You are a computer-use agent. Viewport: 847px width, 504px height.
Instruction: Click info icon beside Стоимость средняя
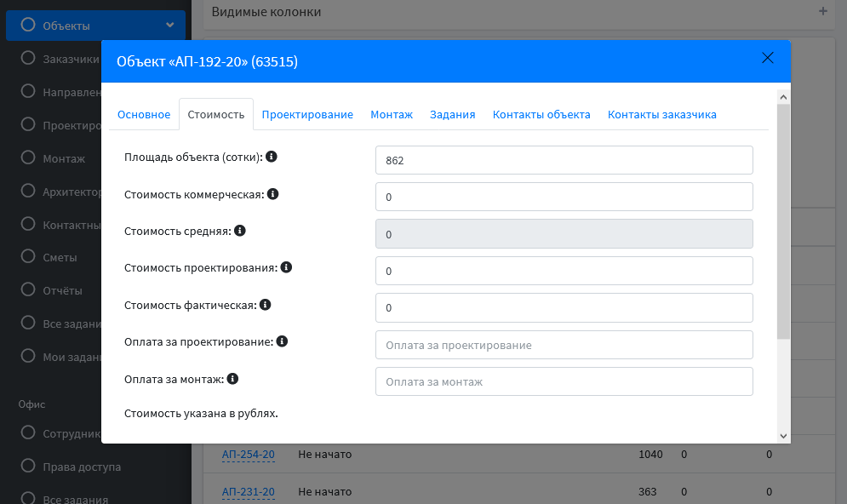[240, 231]
